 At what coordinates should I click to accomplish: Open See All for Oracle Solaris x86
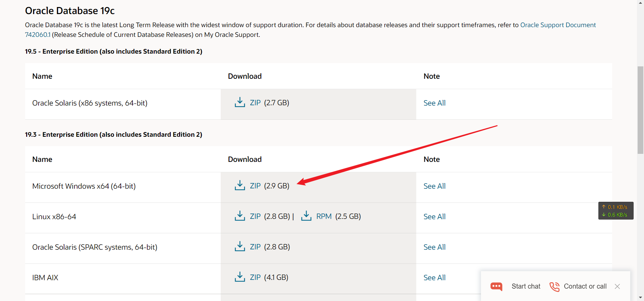click(434, 103)
